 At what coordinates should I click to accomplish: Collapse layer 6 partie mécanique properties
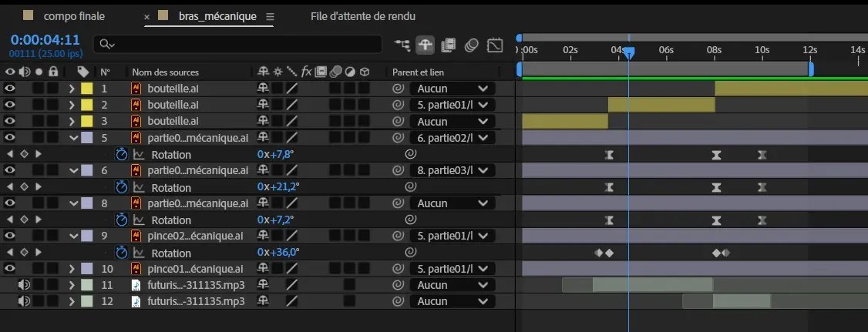tap(74, 171)
